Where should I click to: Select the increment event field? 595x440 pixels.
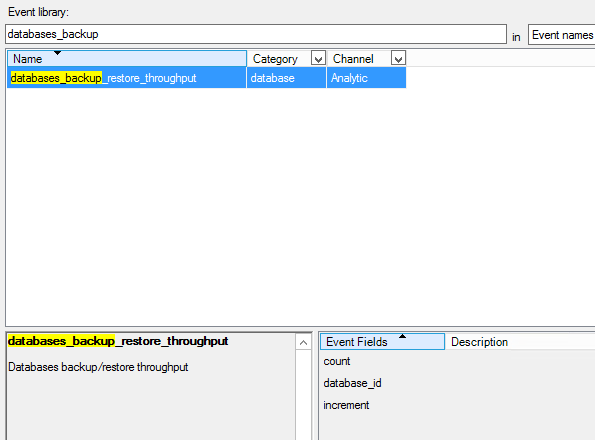click(346, 405)
